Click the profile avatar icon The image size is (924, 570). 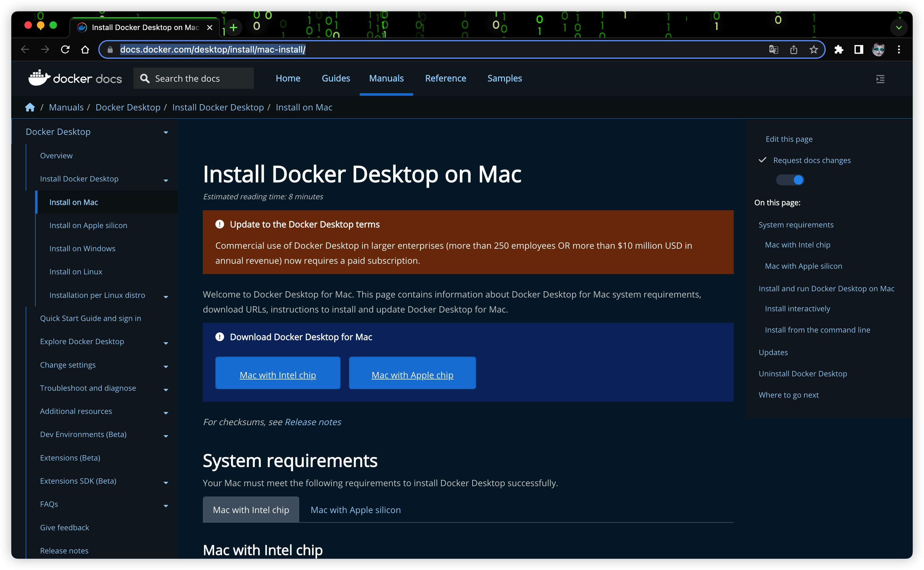pyautogui.click(x=878, y=49)
